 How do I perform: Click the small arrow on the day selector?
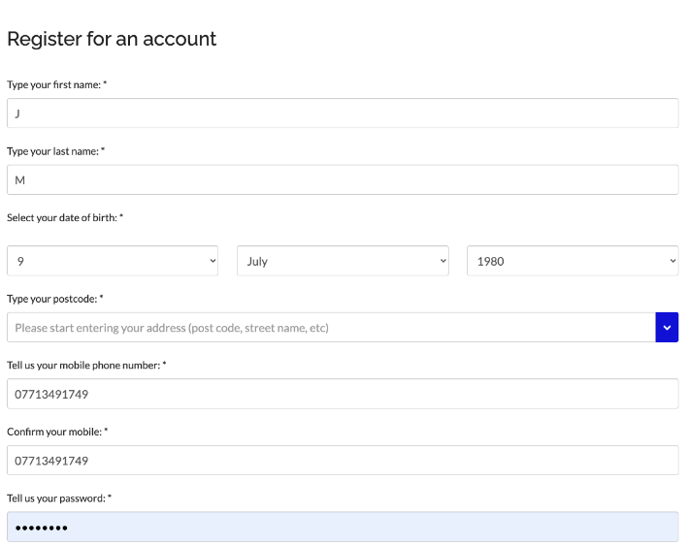pos(212,261)
